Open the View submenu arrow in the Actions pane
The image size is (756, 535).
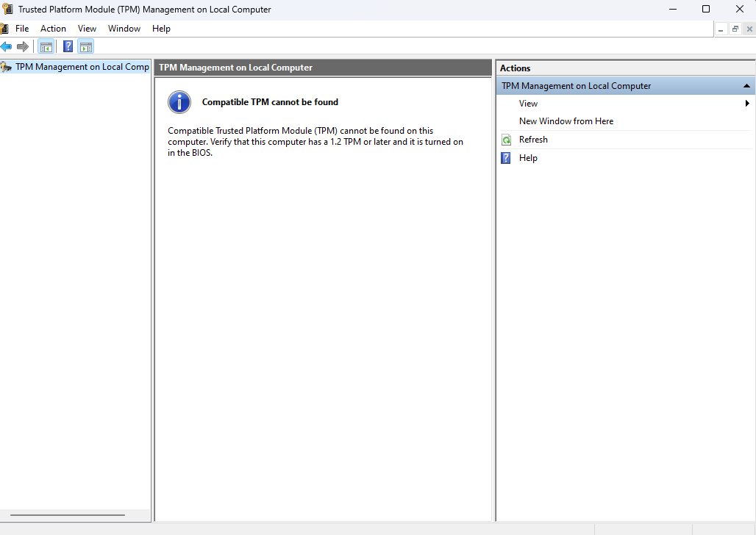pos(747,104)
